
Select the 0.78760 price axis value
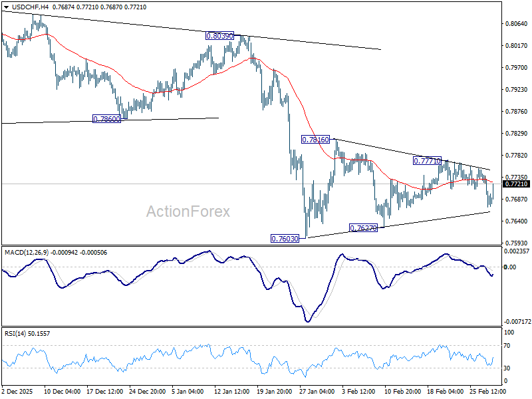[x=517, y=111]
